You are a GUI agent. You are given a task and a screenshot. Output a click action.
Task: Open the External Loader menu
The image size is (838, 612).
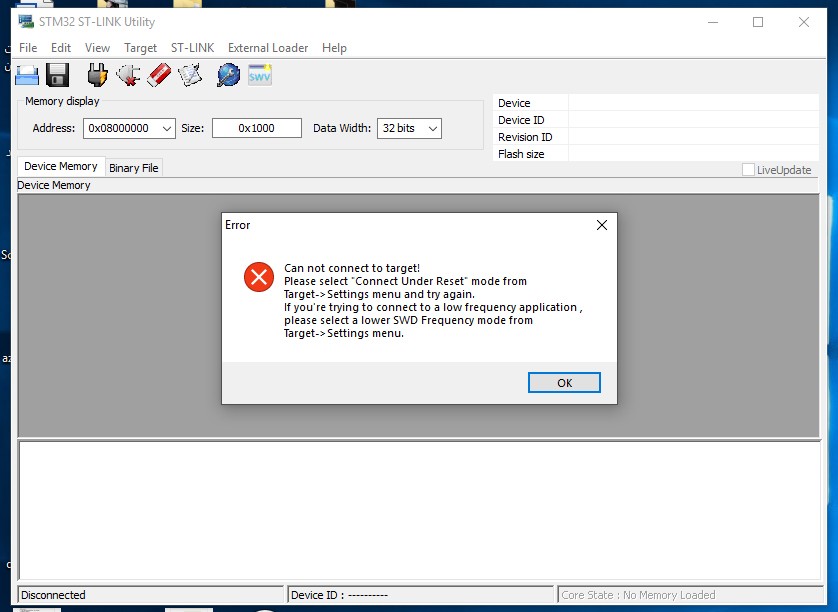(268, 48)
